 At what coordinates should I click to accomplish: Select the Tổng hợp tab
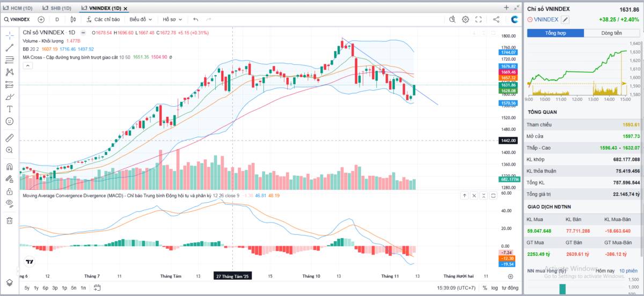[x=556, y=33]
